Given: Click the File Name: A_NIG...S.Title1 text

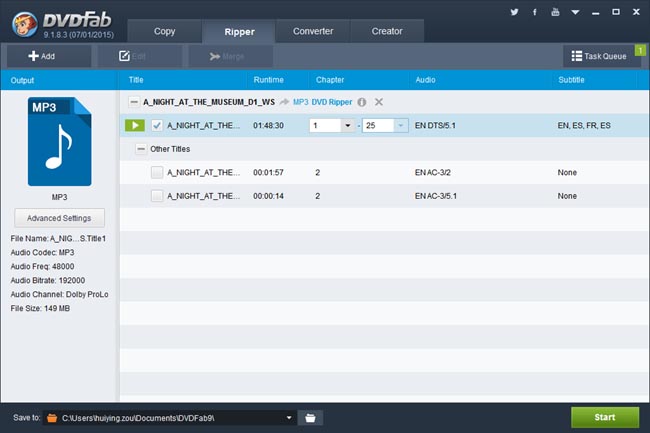Looking at the screenshot, I should (x=58, y=238).
